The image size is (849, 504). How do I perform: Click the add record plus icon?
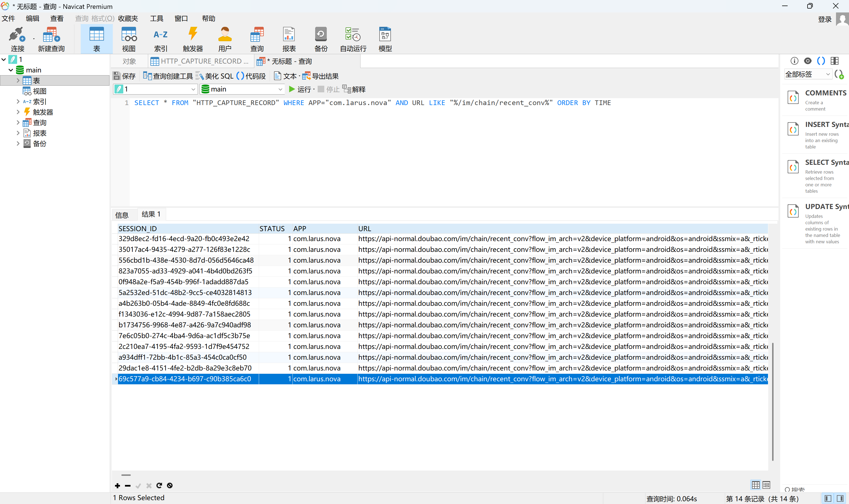pyautogui.click(x=117, y=486)
